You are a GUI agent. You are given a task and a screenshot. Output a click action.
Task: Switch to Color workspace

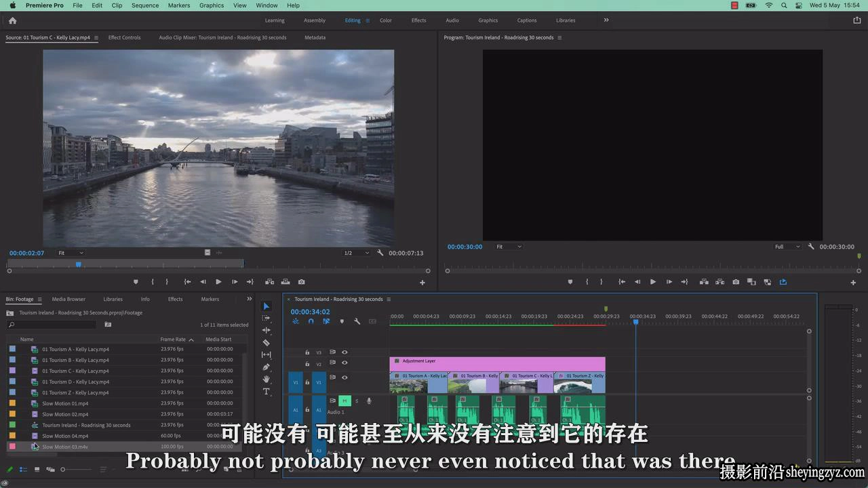386,20
